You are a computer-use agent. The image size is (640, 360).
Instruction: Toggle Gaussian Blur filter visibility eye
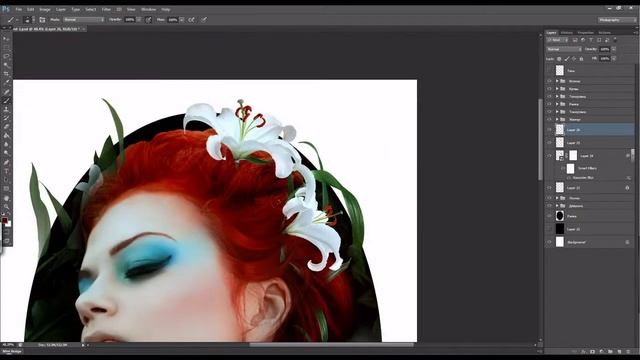[x=569, y=178]
